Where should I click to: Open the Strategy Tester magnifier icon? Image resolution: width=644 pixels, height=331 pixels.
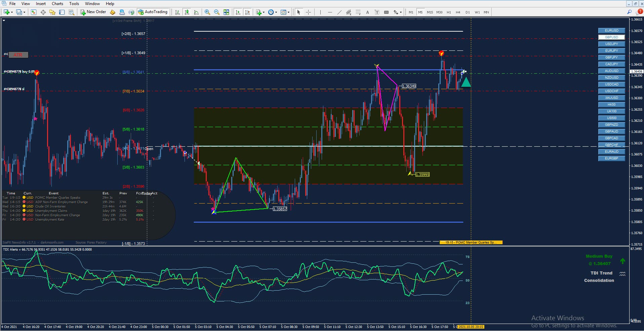[71, 12]
